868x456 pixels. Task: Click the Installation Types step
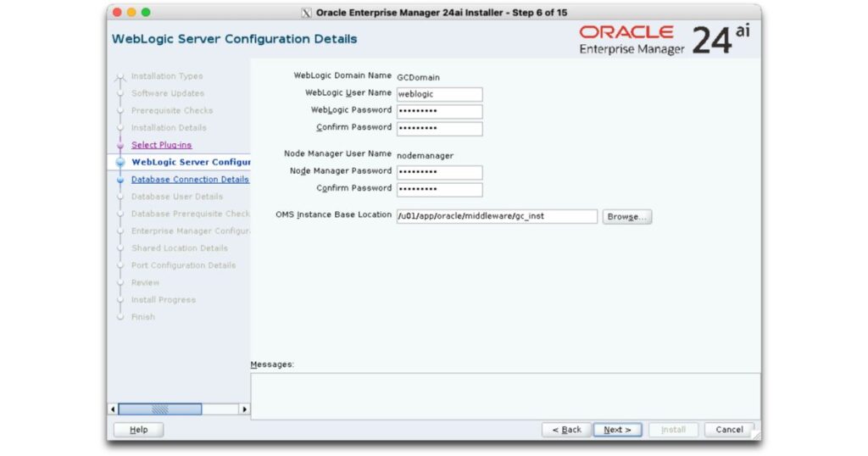tap(167, 76)
